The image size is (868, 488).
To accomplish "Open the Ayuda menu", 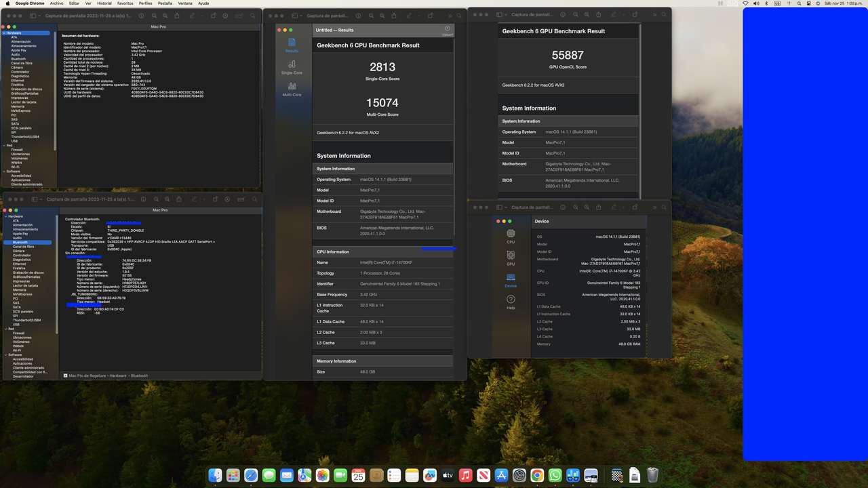I will pyautogui.click(x=203, y=3).
